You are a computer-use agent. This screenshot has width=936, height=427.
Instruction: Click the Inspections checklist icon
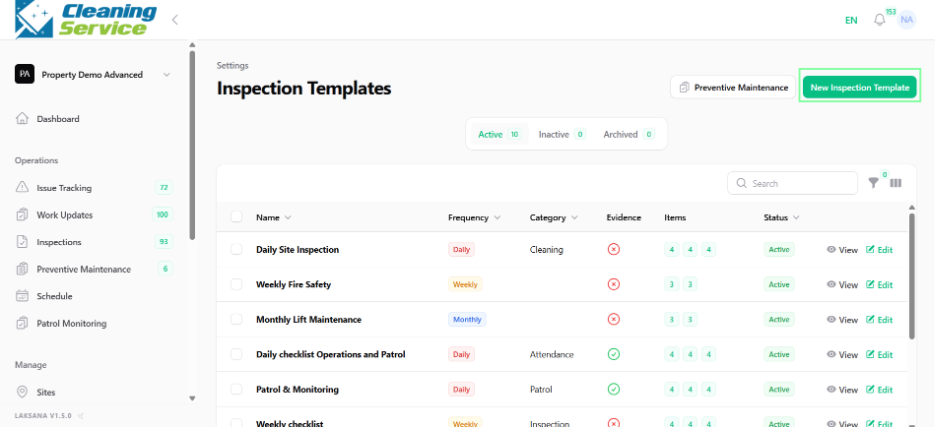coord(22,242)
